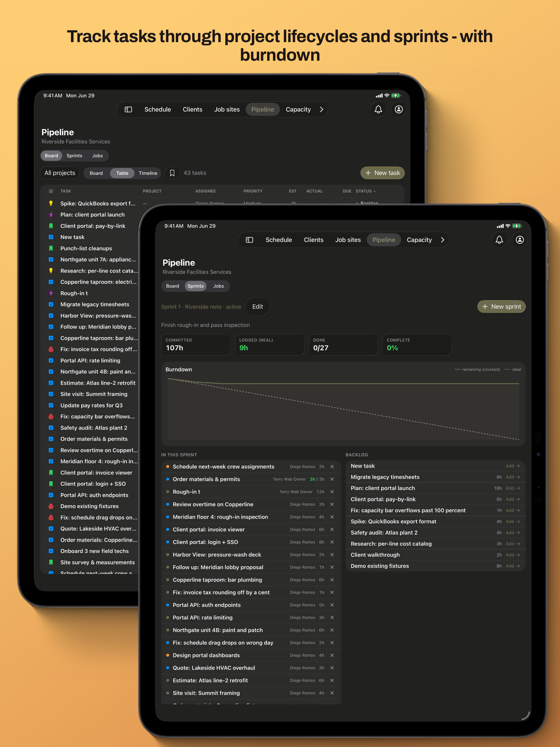The height and width of the screenshot is (747, 560).
Task: Expand more nav items chevron in back window
Action: point(322,109)
